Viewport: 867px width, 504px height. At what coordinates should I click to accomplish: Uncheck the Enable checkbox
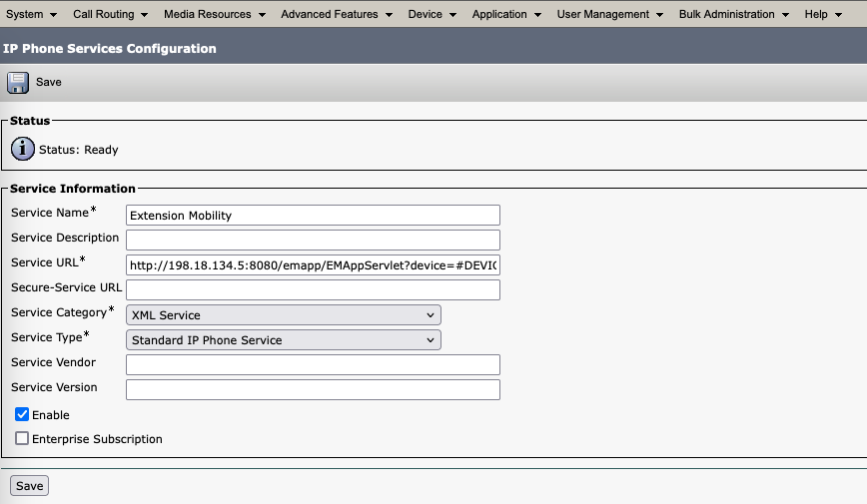tap(22, 414)
